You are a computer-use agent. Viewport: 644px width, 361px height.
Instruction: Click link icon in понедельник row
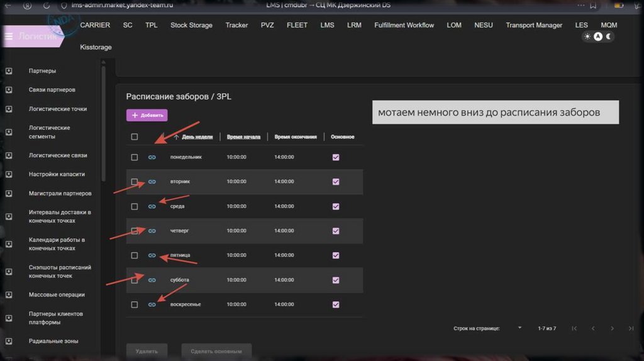pos(152,157)
